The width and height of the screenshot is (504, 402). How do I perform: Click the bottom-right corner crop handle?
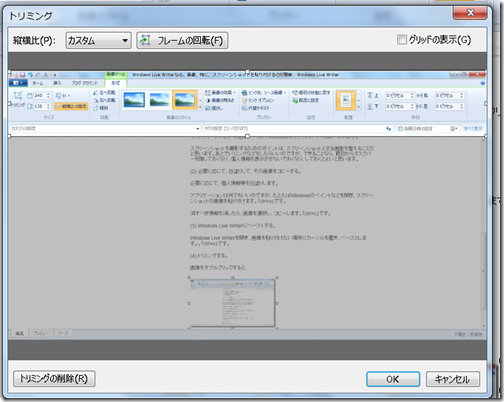[486, 136]
